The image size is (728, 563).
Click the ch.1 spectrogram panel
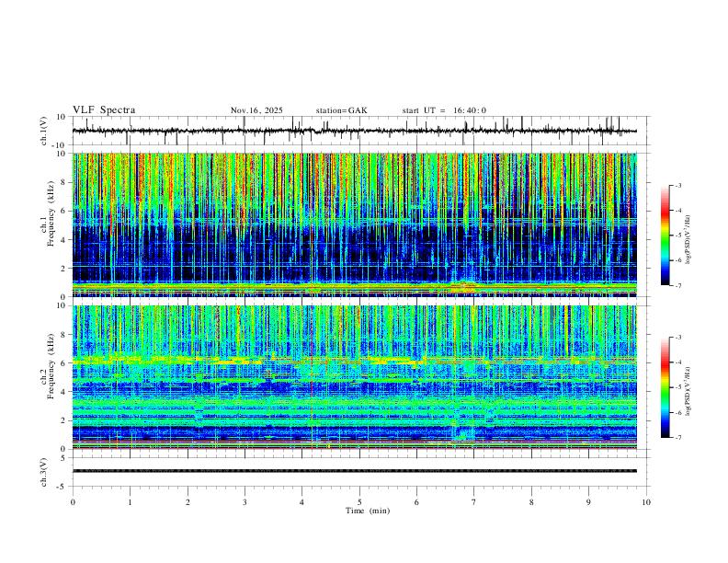pyautogui.click(x=355, y=224)
